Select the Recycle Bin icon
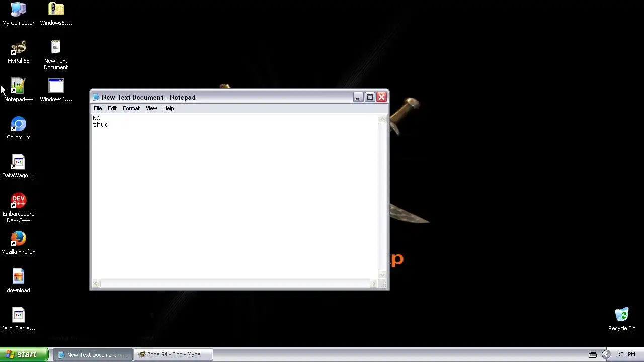Screen dimensions: 644x362 click(622, 319)
